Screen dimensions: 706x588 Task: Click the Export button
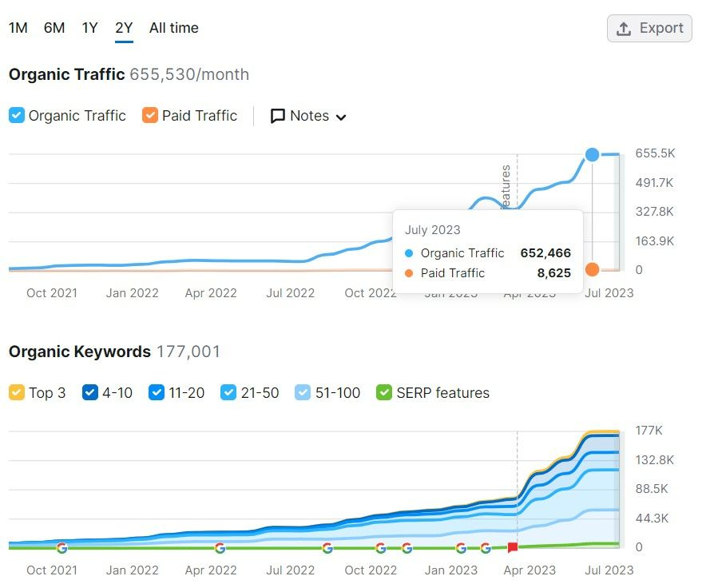[x=649, y=29]
